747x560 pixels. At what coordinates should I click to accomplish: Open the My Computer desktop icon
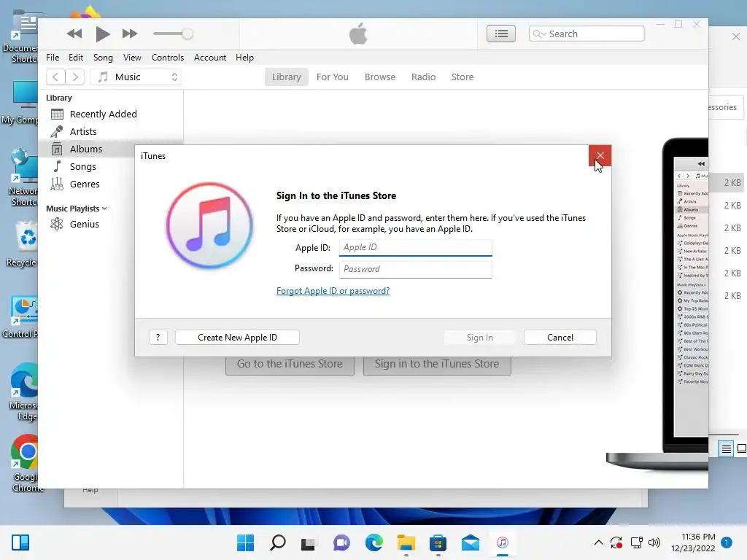point(20,102)
